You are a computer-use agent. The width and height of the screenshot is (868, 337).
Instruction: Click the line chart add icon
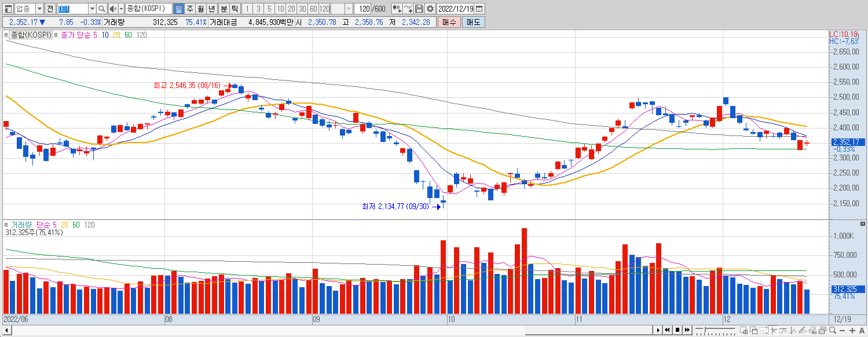click(408, 9)
